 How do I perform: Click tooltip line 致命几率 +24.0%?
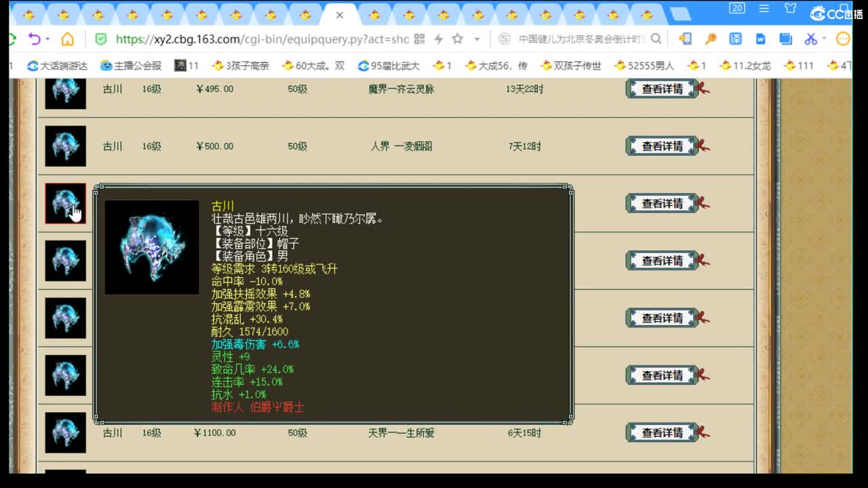pos(252,369)
